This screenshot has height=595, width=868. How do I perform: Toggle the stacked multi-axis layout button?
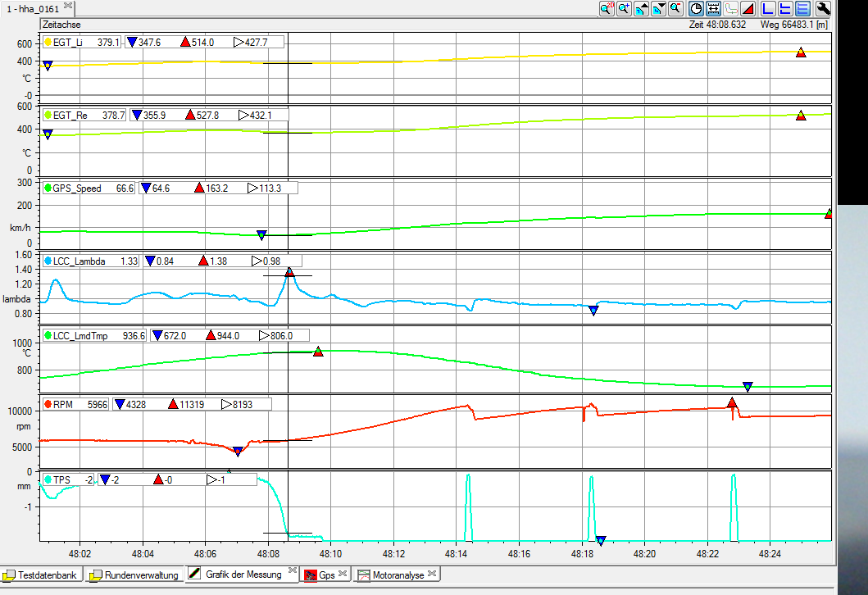tap(803, 9)
